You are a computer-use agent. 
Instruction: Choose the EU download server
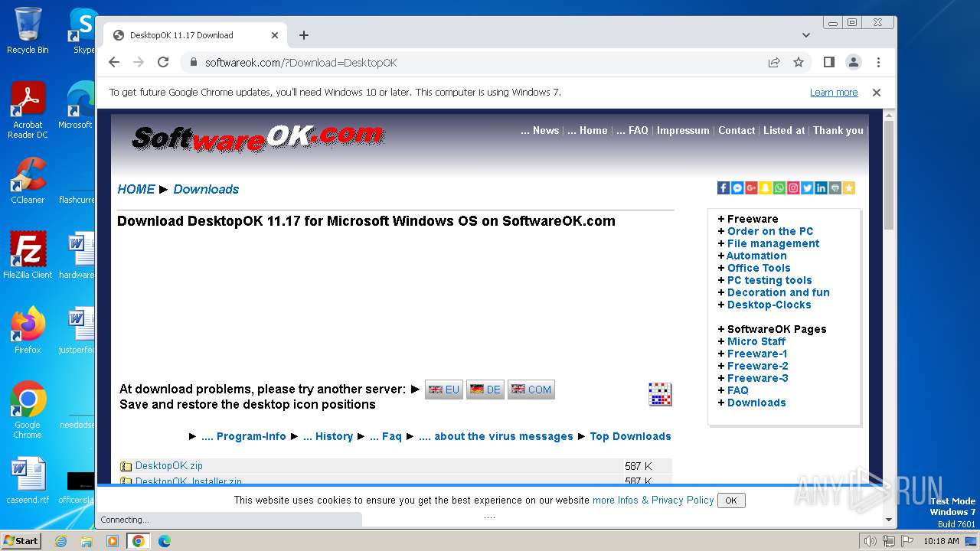pos(444,390)
